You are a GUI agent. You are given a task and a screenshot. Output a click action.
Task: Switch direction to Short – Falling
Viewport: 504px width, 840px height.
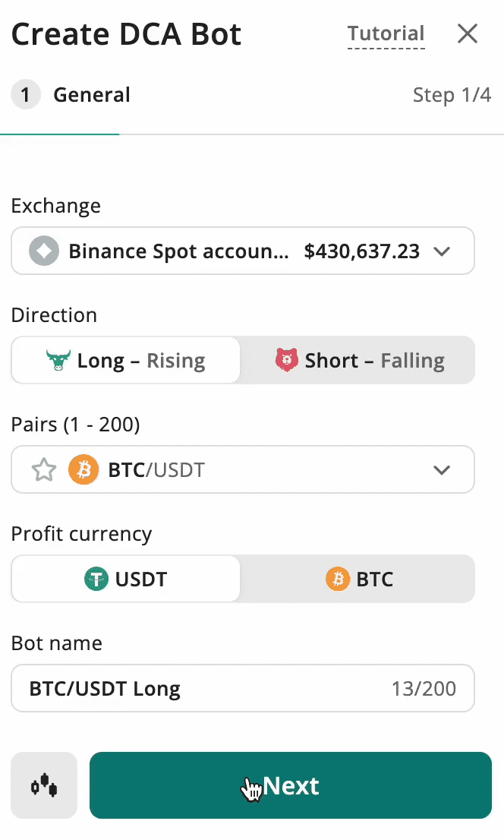(x=358, y=359)
